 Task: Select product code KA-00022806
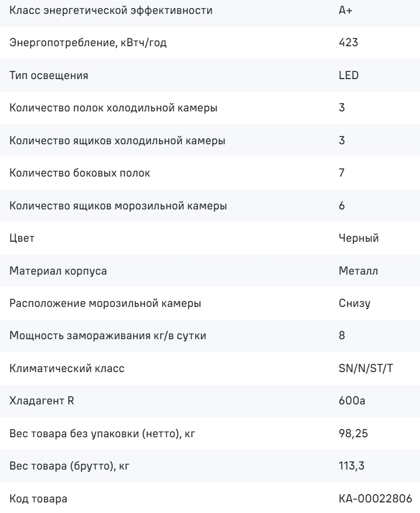[x=375, y=499]
